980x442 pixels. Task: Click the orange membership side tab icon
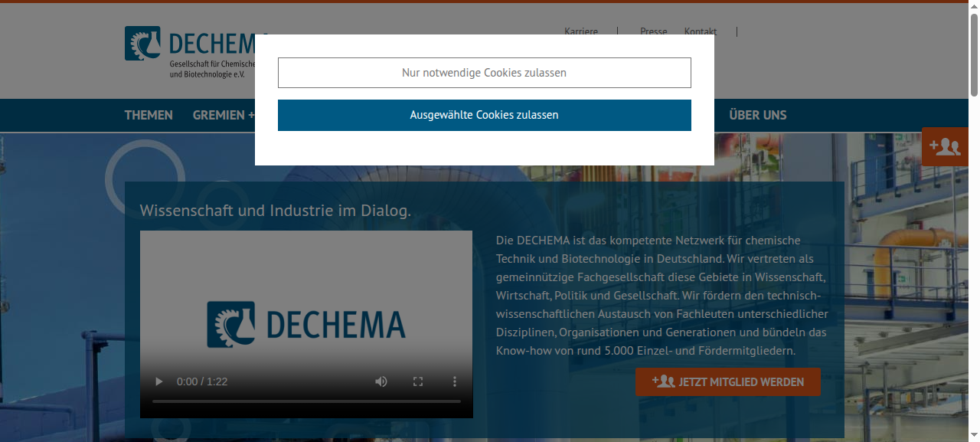coord(945,146)
